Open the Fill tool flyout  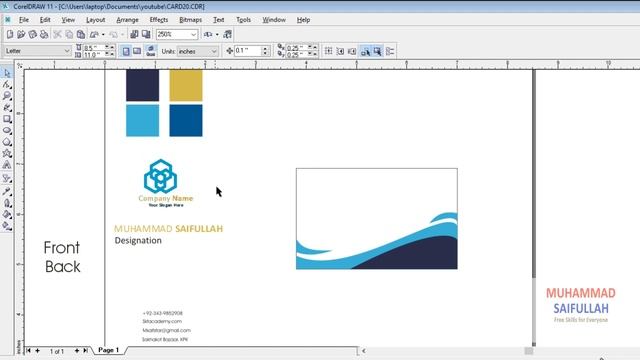[x=7, y=214]
